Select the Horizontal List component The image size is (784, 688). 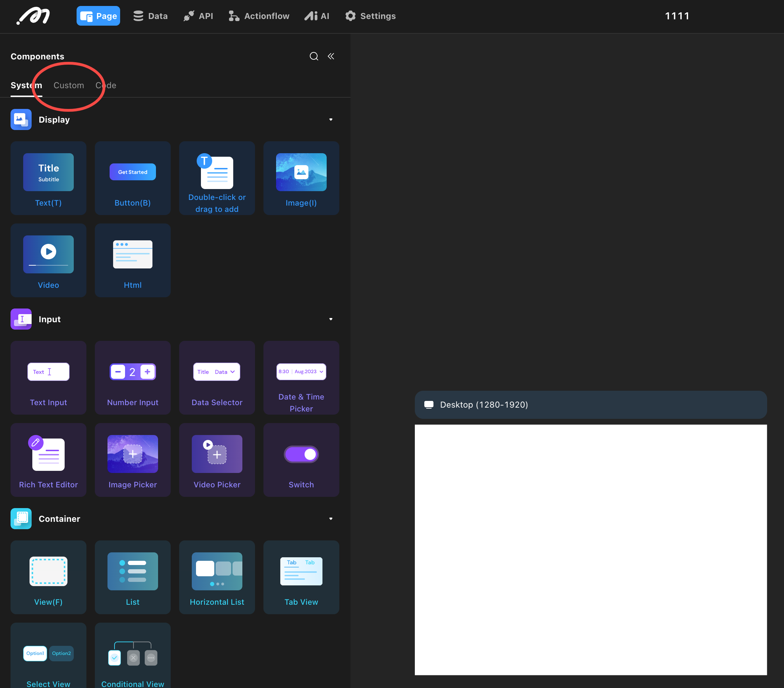217,577
